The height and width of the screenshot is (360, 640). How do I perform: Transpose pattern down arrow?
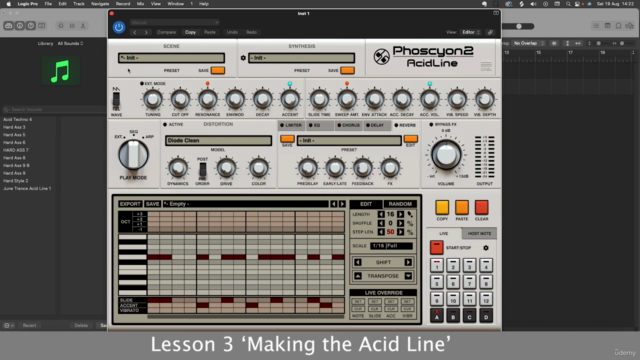pyautogui.click(x=408, y=276)
